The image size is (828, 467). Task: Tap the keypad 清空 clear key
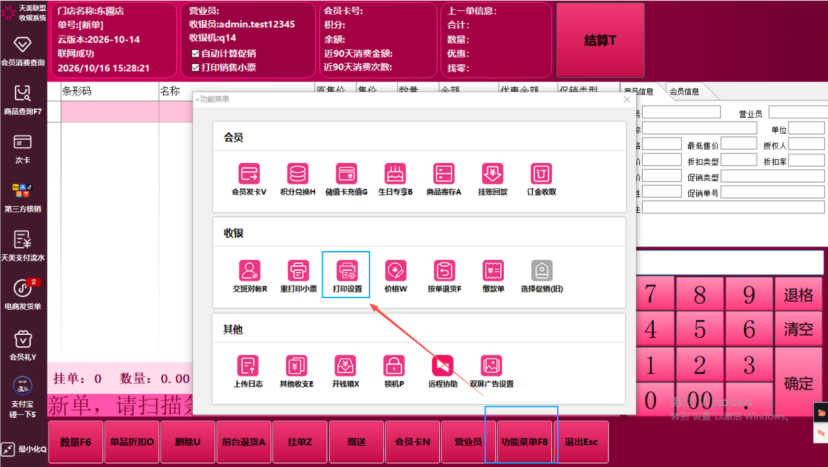click(x=798, y=330)
